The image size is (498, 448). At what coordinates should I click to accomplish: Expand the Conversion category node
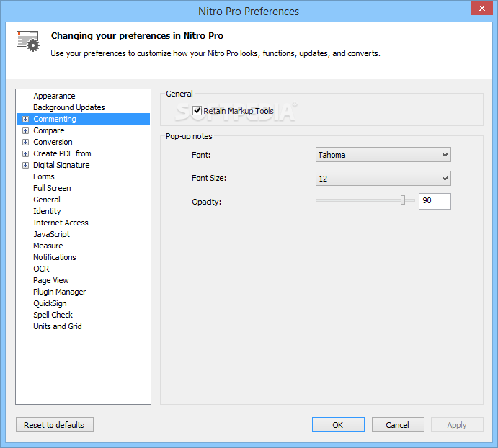[25, 142]
